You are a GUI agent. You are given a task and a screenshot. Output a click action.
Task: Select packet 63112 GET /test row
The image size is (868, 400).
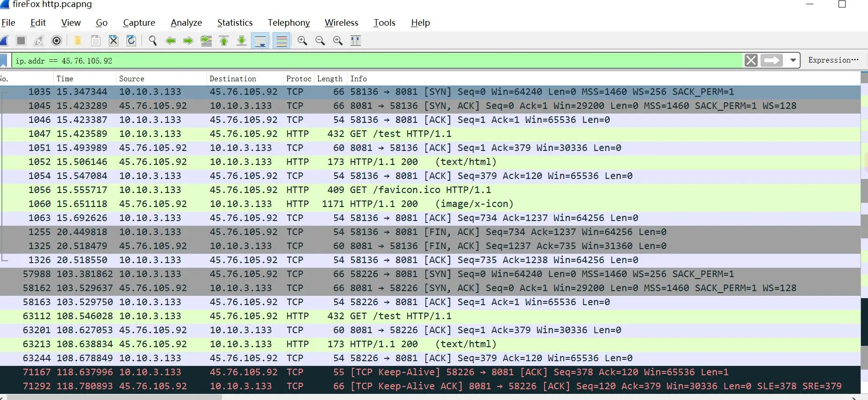click(430, 316)
